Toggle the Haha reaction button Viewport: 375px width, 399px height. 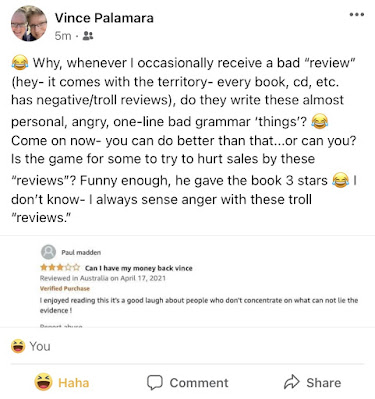point(62,382)
